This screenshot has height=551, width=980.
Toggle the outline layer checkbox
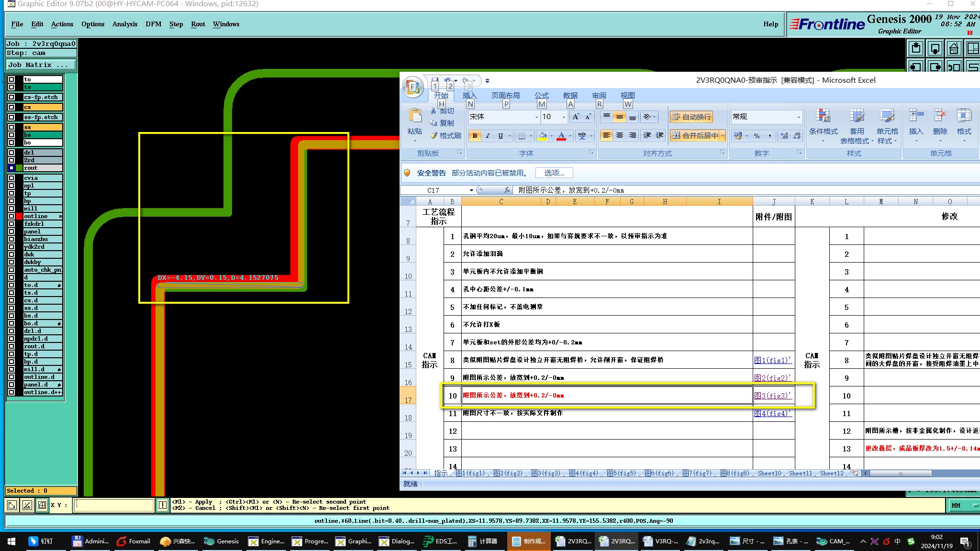(11, 217)
